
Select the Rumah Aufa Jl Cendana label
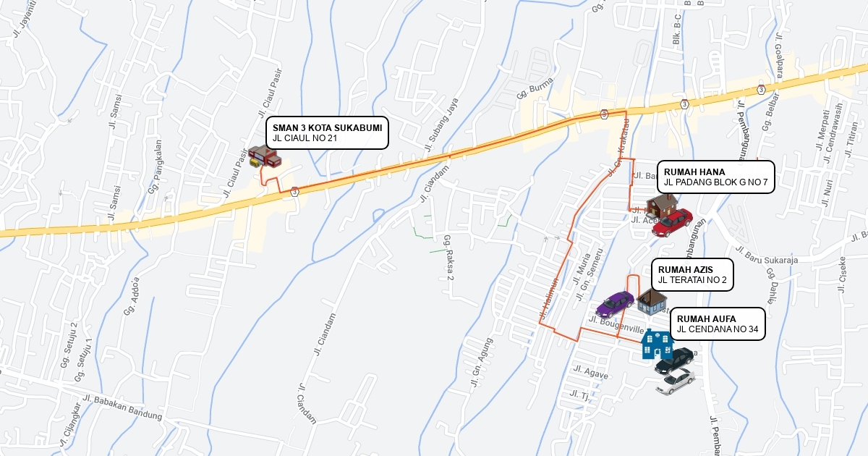point(718,324)
